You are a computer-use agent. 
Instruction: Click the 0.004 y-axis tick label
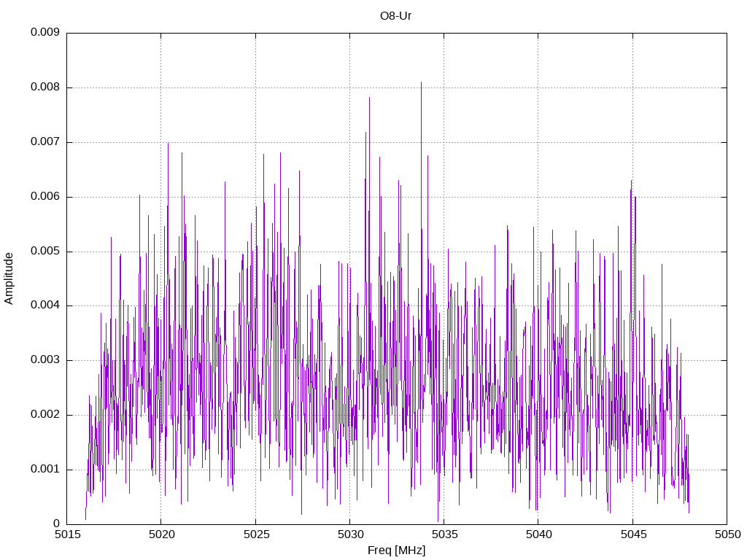pos(45,306)
